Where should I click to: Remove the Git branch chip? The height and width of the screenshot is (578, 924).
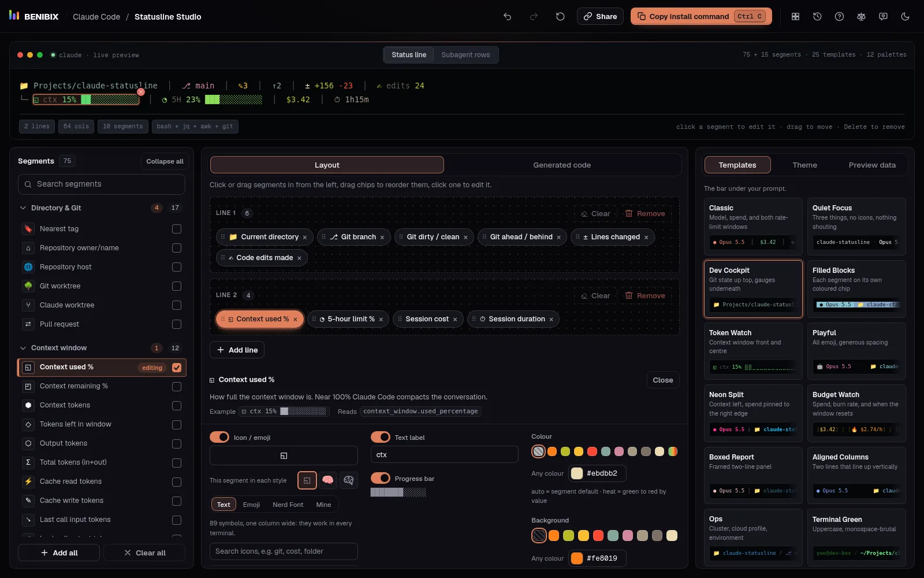(382, 238)
